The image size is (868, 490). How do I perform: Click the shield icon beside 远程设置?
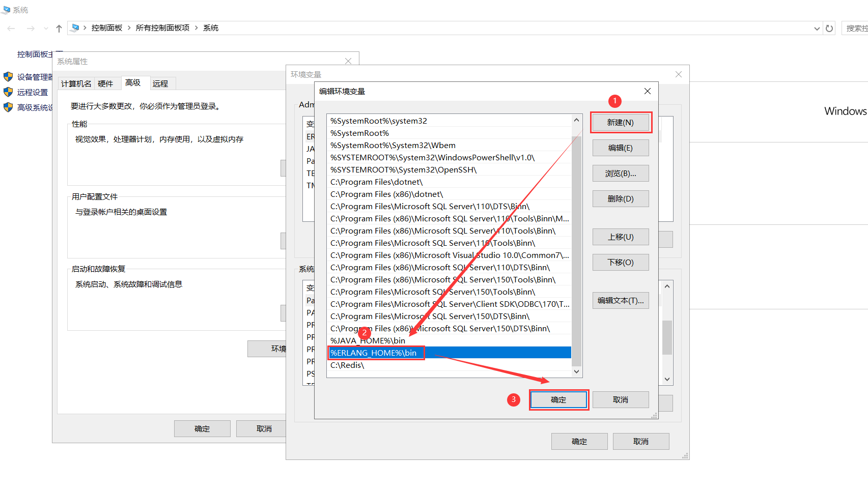[x=8, y=92]
